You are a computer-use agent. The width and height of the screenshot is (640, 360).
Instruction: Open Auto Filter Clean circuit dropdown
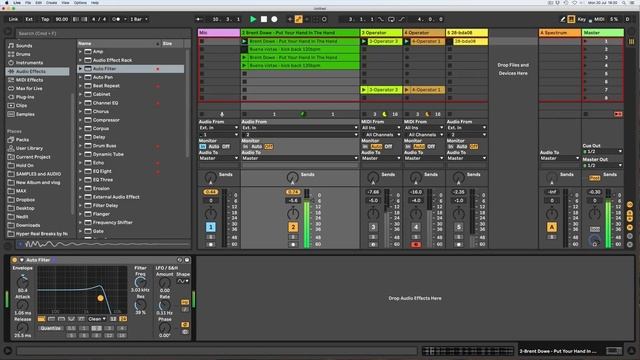pos(98,319)
